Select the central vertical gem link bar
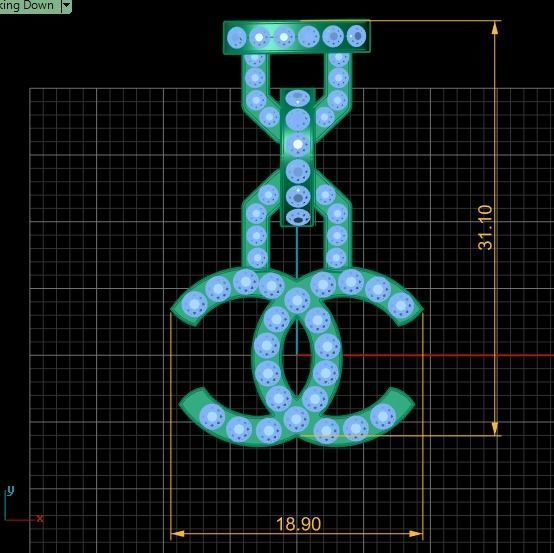The image size is (554, 553). coord(297,158)
